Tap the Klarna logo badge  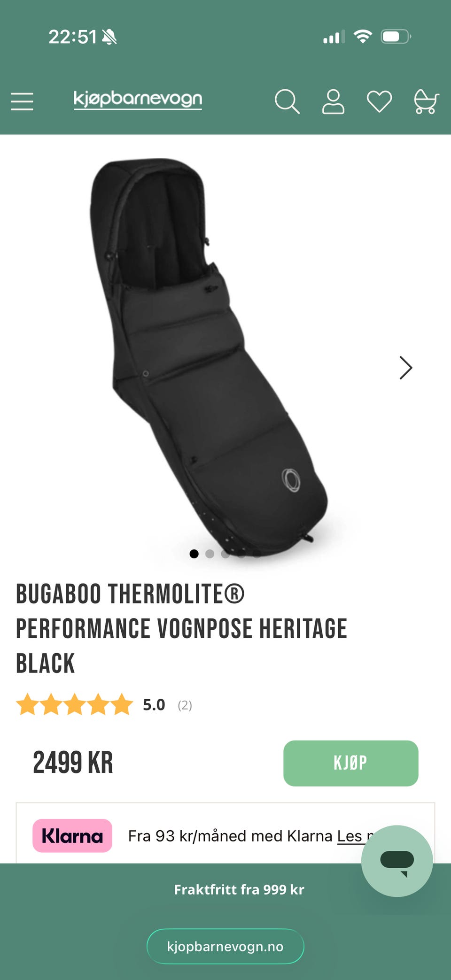tap(72, 835)
